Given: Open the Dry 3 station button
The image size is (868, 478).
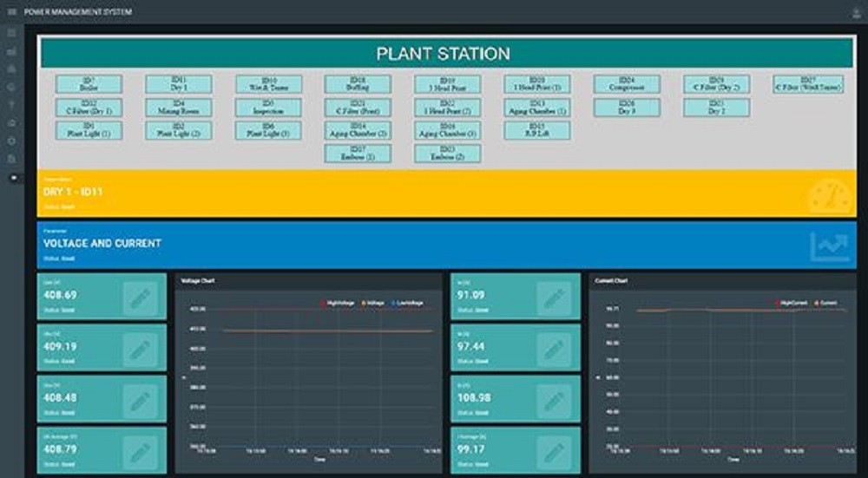Looking at the screenshot, I should (x=627, y=108).
